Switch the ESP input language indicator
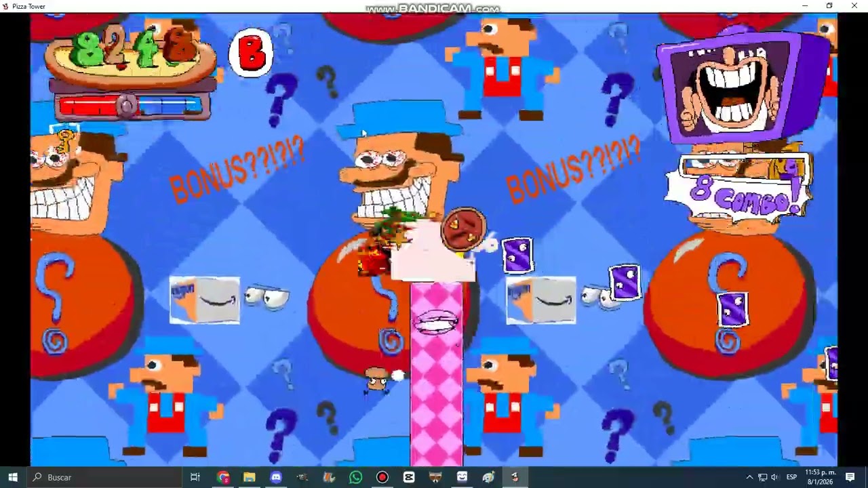The width and height of the screenshot is (868, 488). pos(791,477)
